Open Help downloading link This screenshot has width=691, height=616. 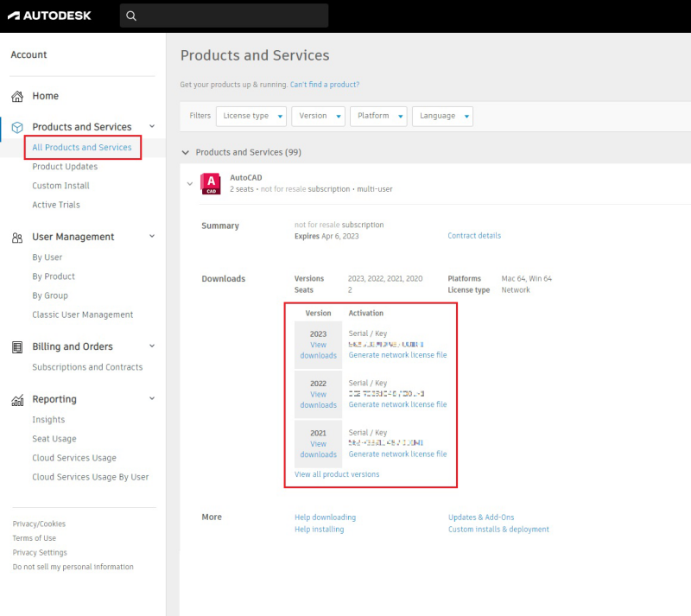click(326, 518)
